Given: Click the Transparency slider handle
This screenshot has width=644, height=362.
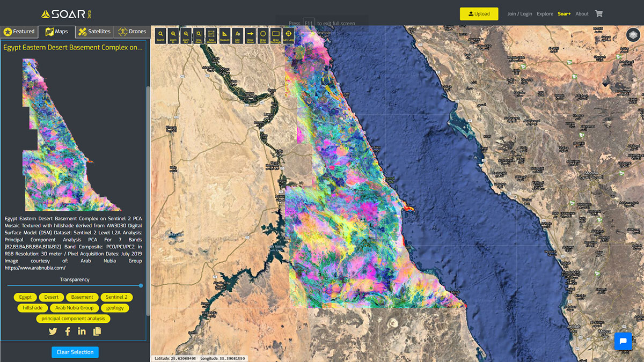Looking at the screenshot, I should (141, 286).
